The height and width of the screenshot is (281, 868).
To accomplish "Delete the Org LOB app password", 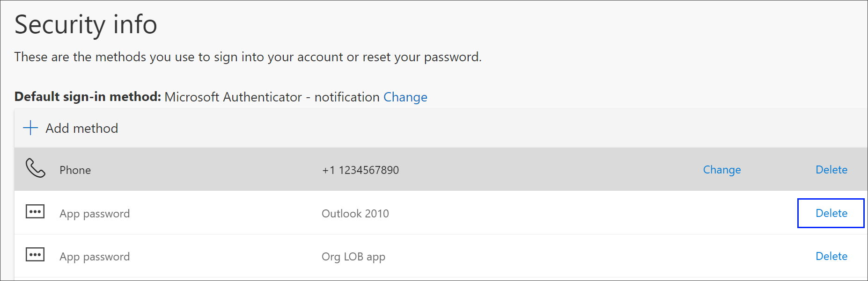I will pyautogui.click(x=831, y=256).
